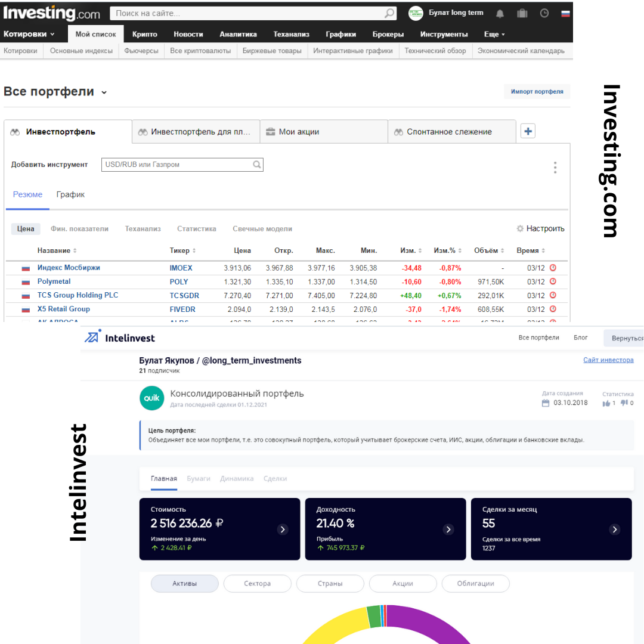Click the user avatar Булат long term
This screenshot has height=644, width=644.
point(416,13)
